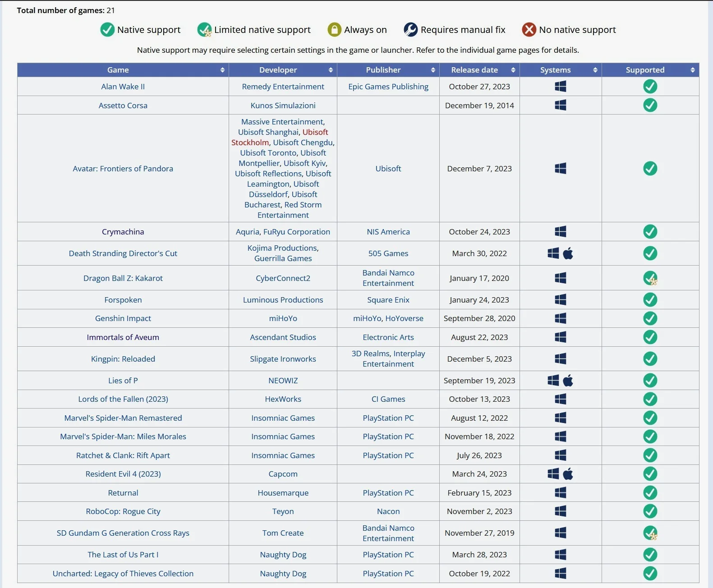Click the Apple icon in Lies of P row

point(568,381)
